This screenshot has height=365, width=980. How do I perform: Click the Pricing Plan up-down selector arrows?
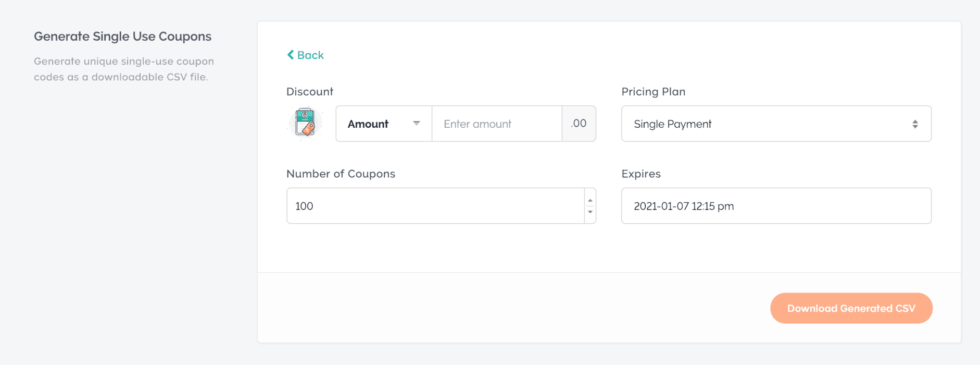[x=915, y=124]
